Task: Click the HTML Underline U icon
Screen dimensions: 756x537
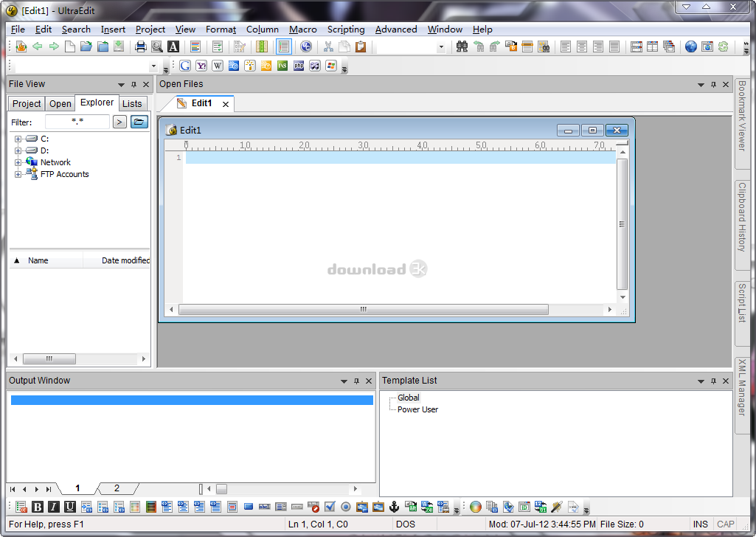Action: click(x=70, y=507)
